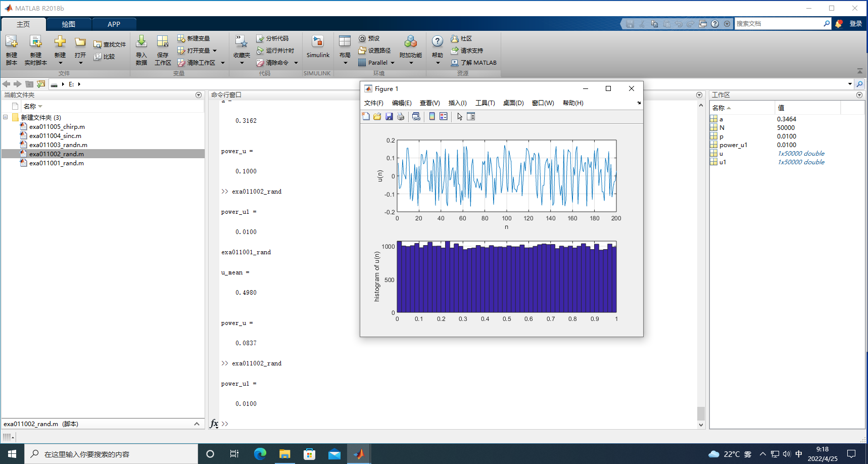Screen dimensions: 868x464
Task: Open Property Inspector icon in Figure 1
Action: click(x=471, y=116)
